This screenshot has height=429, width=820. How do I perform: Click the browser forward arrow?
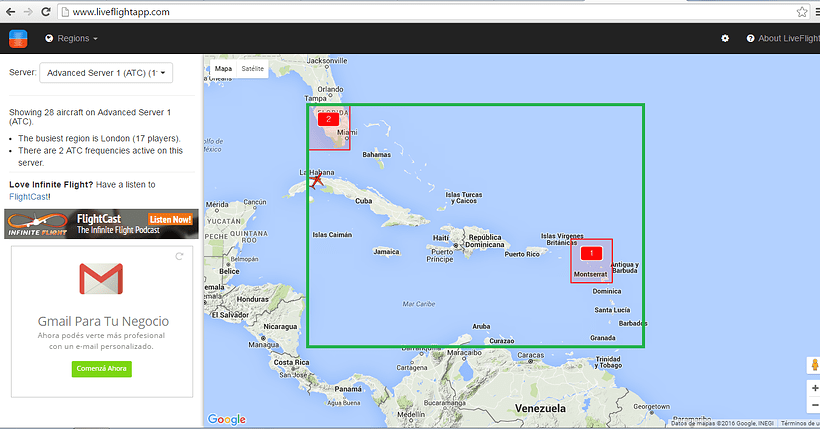[x=28, y=12]
